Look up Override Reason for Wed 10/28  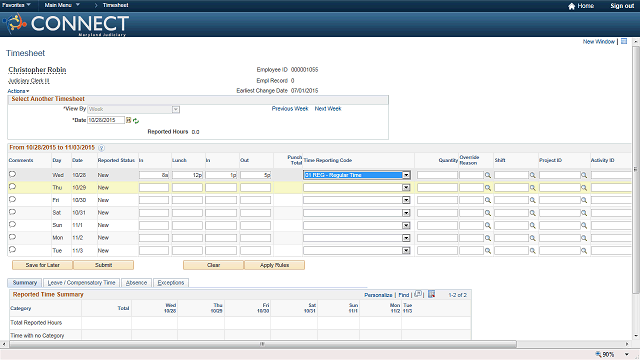pos(488,175)
